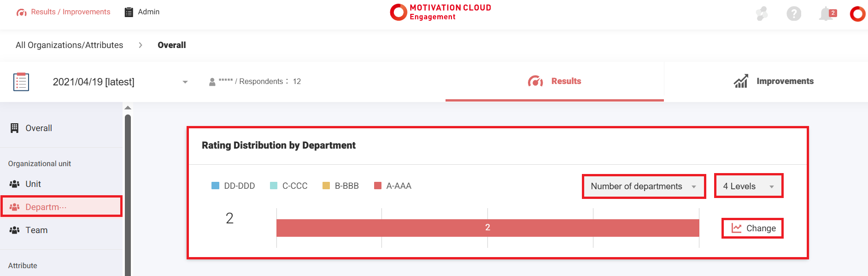868x276 pixels.
Task: Switch to the Improvements tab
Action: [x=774, y=81]
